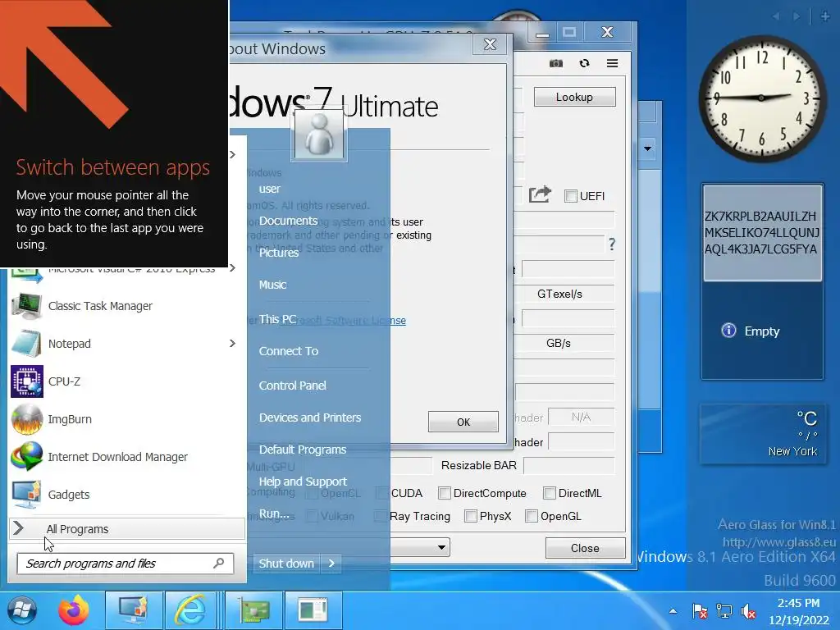Click the GPU-Z refresh icon
This screenshot has height=630, width=840.
(584, 63)
